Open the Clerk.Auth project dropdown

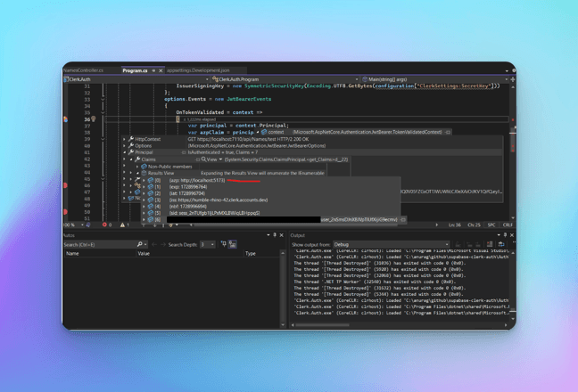click(x=136, y=79)
